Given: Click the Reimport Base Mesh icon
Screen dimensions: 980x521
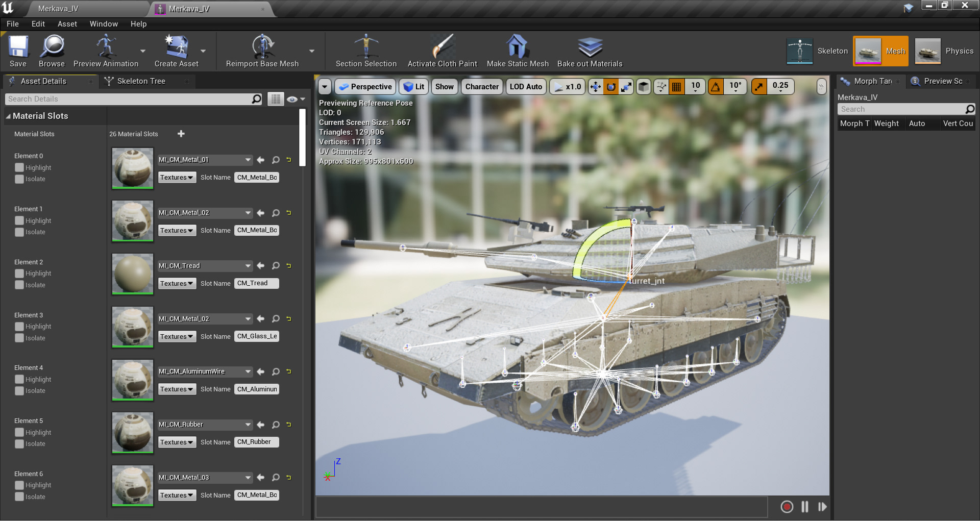Looking at the screenshot, I should [262, 51].
